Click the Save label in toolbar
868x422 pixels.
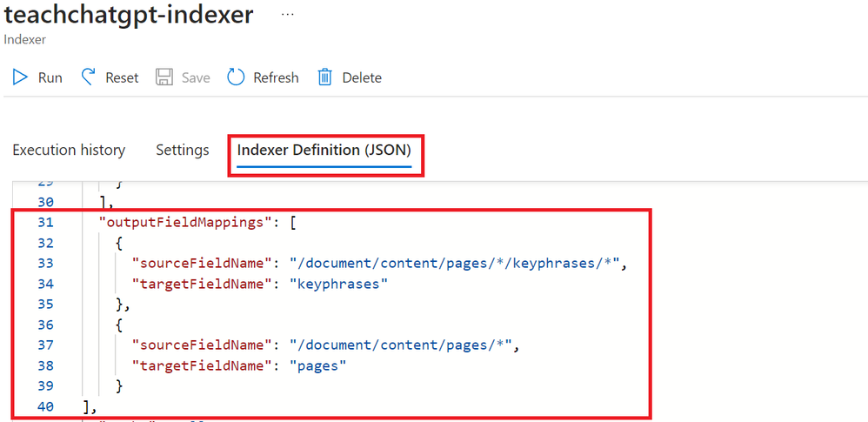[196, 77]
